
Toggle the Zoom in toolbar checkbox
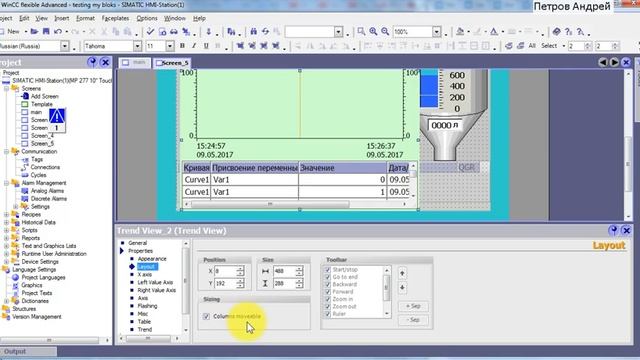pyautogui.click(x=327, y=299)
